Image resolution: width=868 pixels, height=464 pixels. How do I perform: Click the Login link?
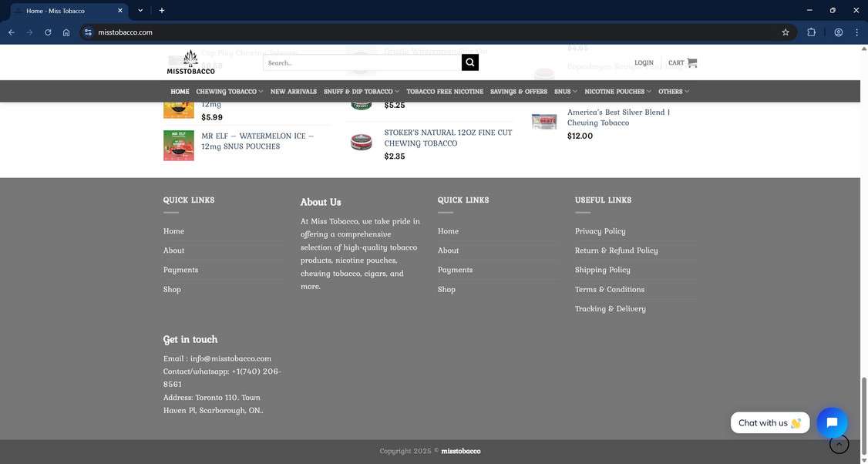(644, 62)
